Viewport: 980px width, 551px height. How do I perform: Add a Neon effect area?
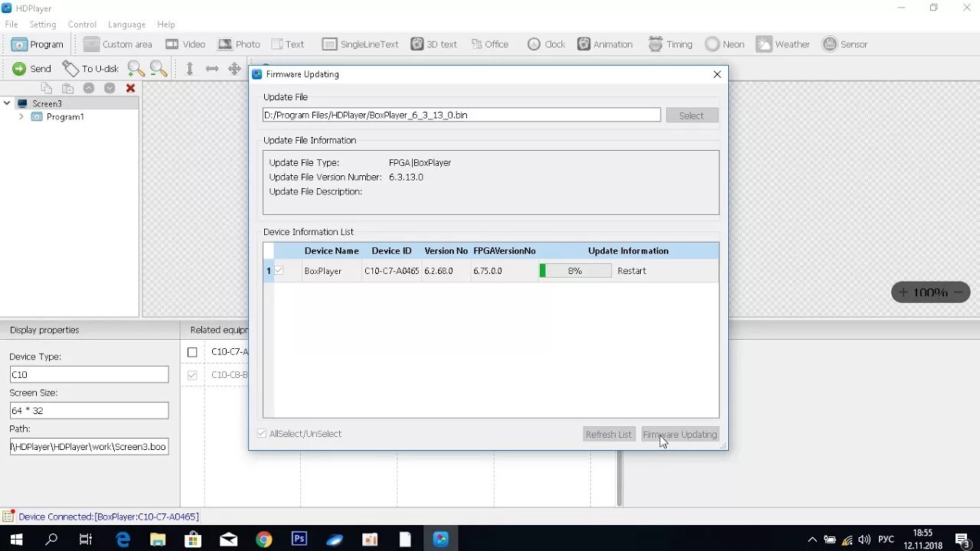724,44
